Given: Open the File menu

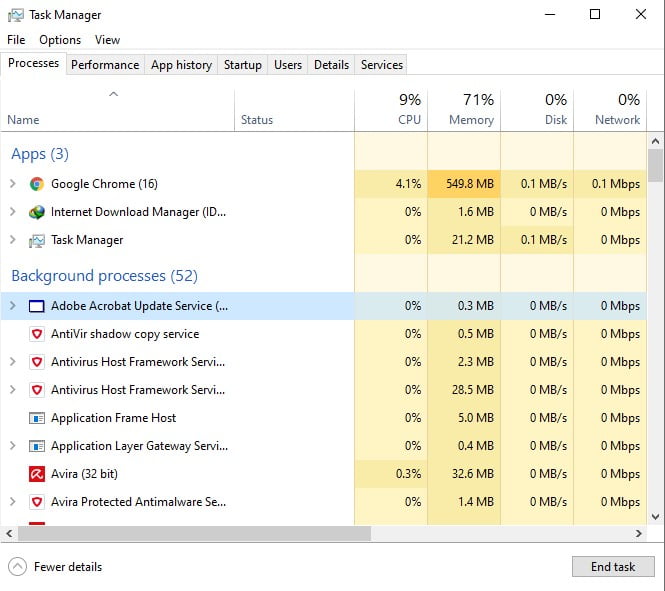Looking at the screenshot, I should tap(16, 40).
